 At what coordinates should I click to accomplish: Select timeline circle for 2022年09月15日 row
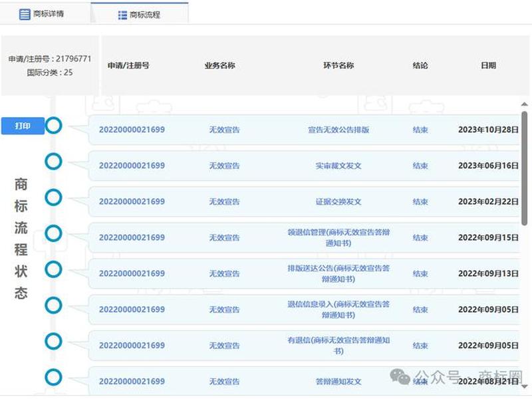pos(53,233)
